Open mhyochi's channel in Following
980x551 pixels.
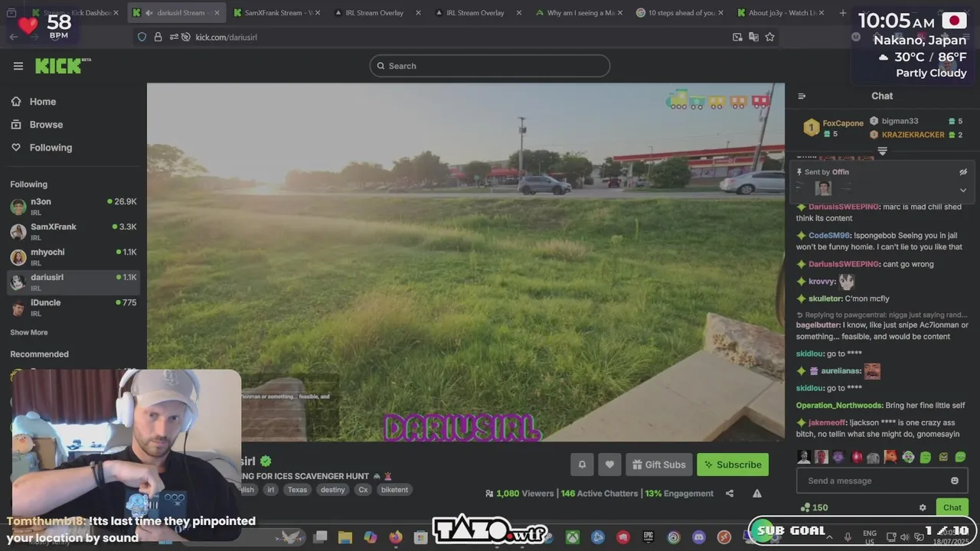tap(73, 256)
